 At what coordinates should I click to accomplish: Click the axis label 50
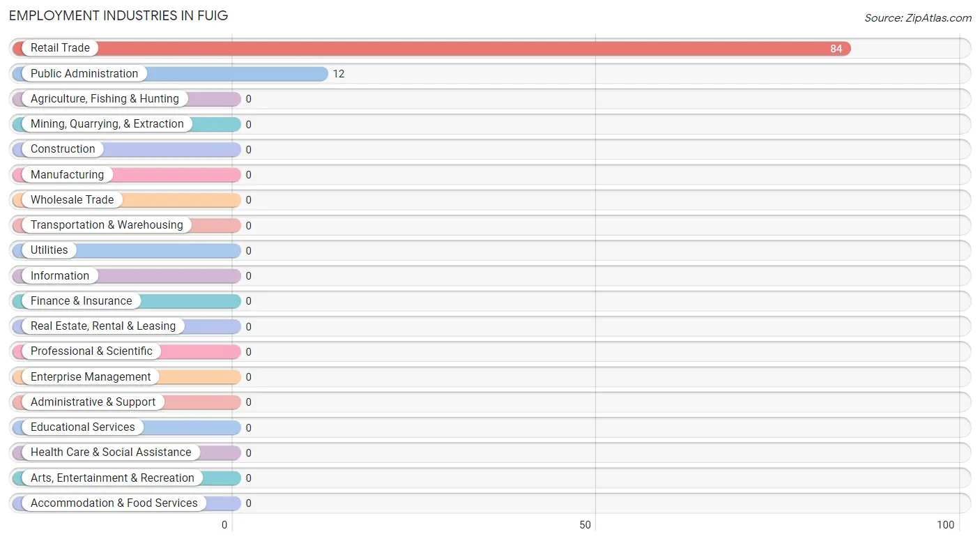[x=585, y=525]
